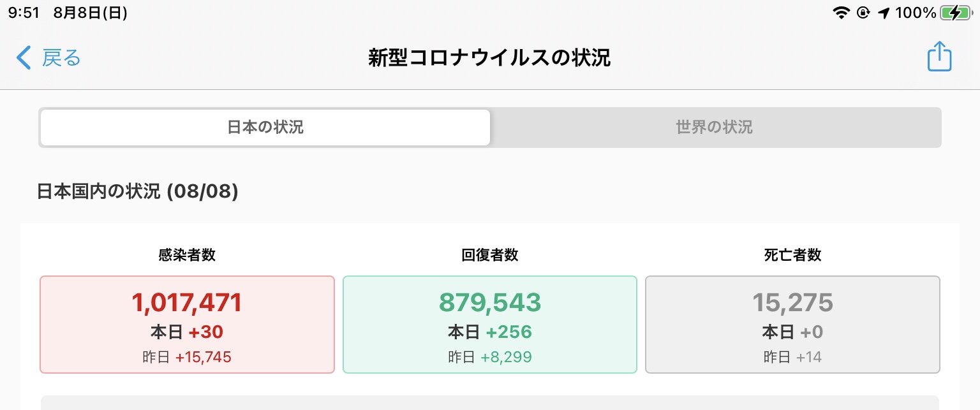Tap the share icon
Viewport: 980px width, 410px height.
click(939, 57)
